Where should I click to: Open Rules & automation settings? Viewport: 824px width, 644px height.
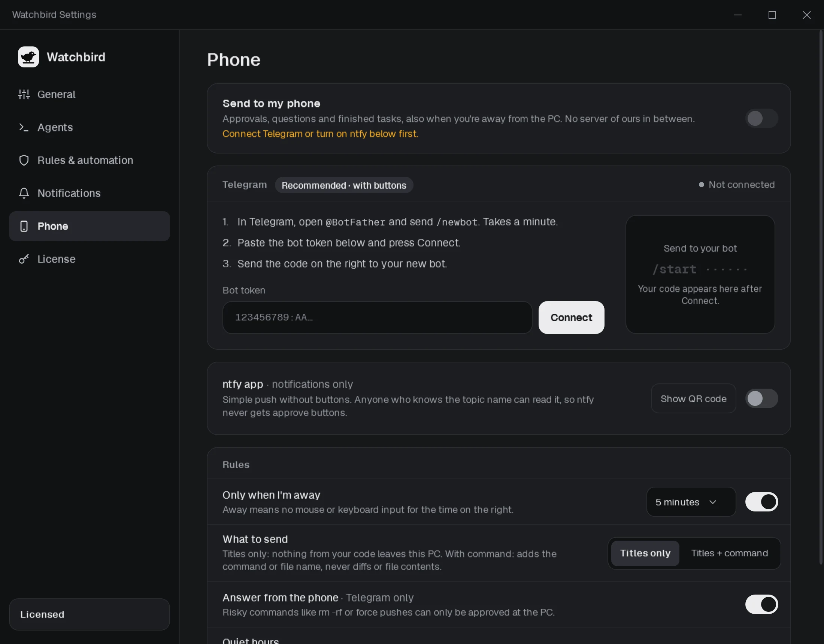pos(90,160)
